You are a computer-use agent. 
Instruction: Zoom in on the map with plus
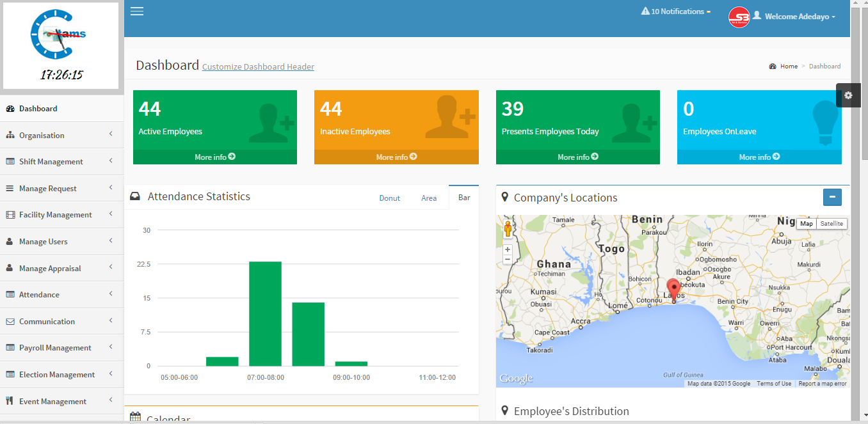pos(508,249)
